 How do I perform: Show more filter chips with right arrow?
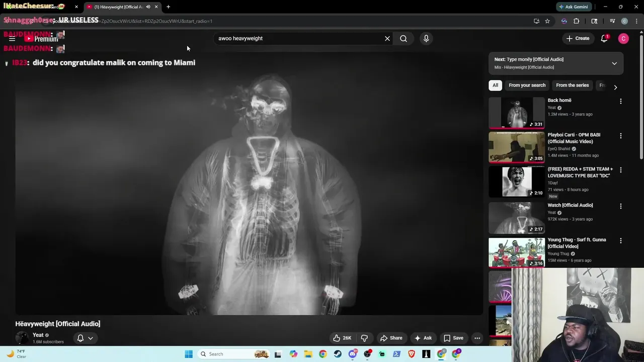(x=615, y=87)
